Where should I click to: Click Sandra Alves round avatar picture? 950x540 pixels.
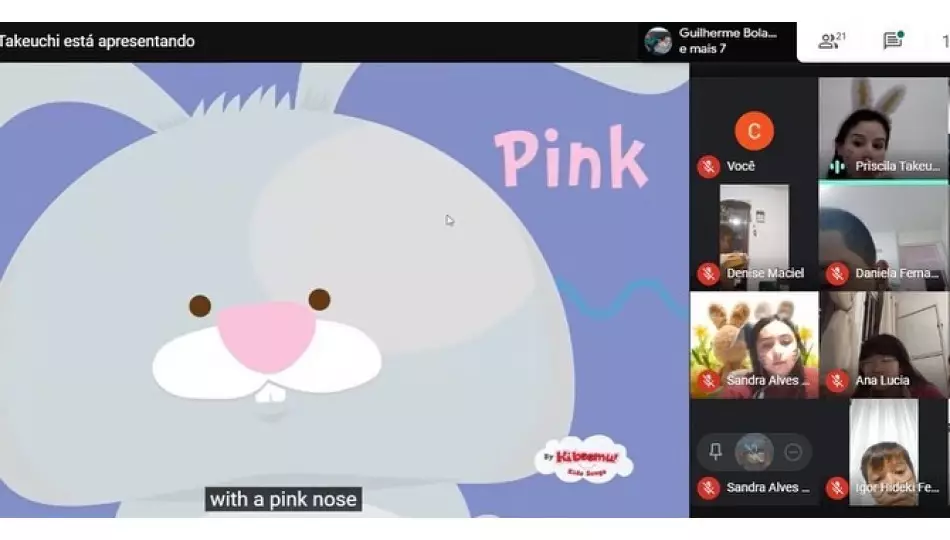(754, 452)
